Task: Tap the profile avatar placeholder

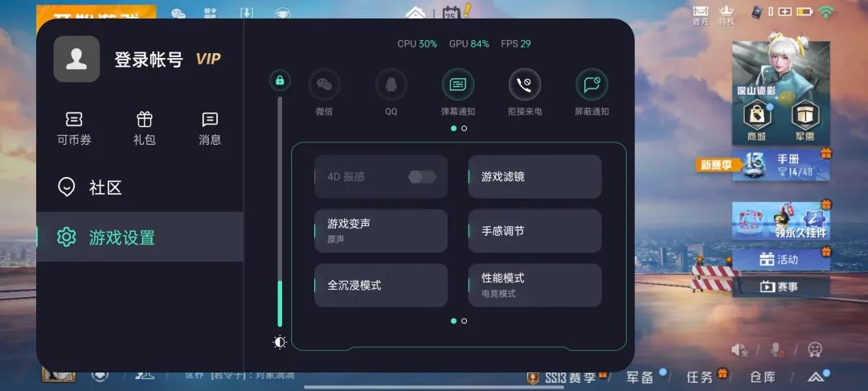Action: coord(76,60)
